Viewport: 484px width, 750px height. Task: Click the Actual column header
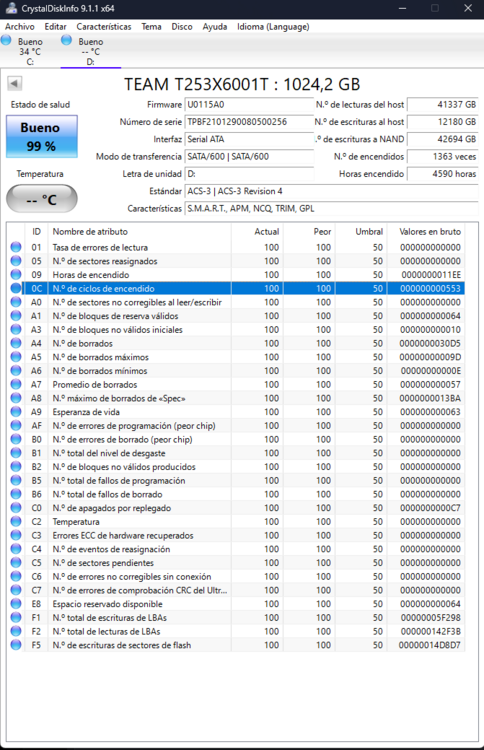coord(257,232)
